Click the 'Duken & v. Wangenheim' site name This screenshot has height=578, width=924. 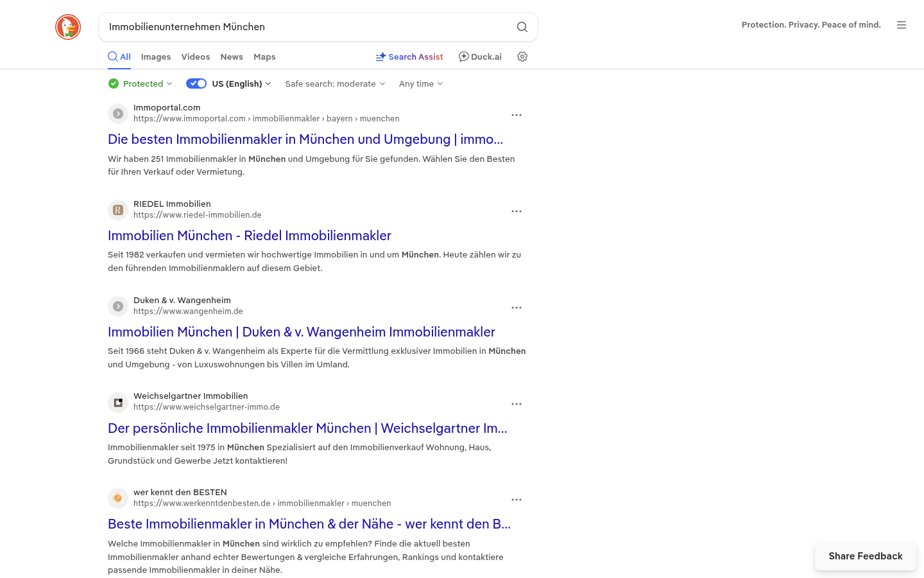tap(182, 300)
